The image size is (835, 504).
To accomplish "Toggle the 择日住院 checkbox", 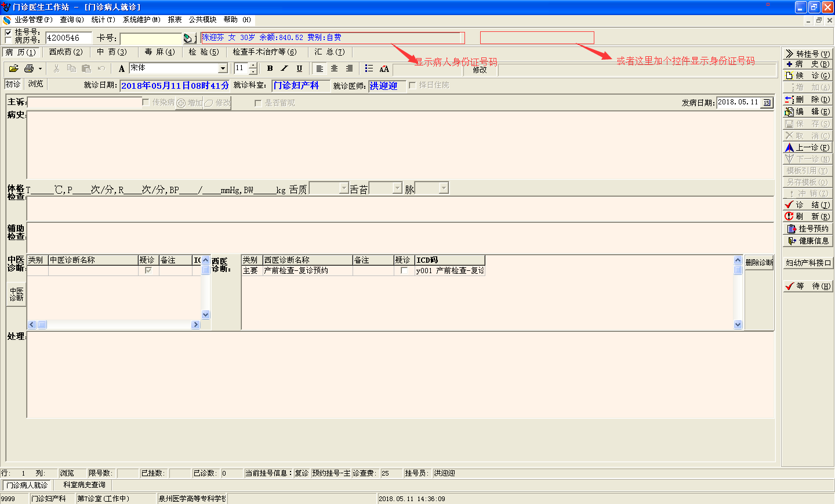I will 412,85.
